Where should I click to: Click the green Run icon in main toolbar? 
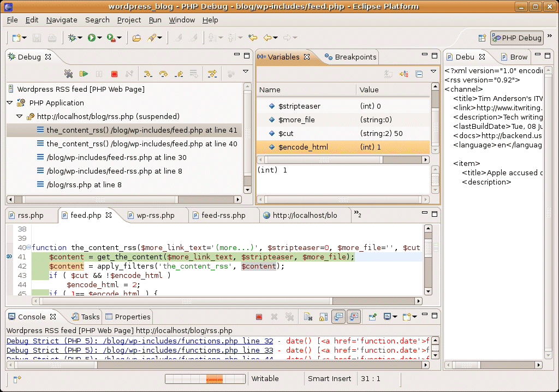click(x=92, y=38)
